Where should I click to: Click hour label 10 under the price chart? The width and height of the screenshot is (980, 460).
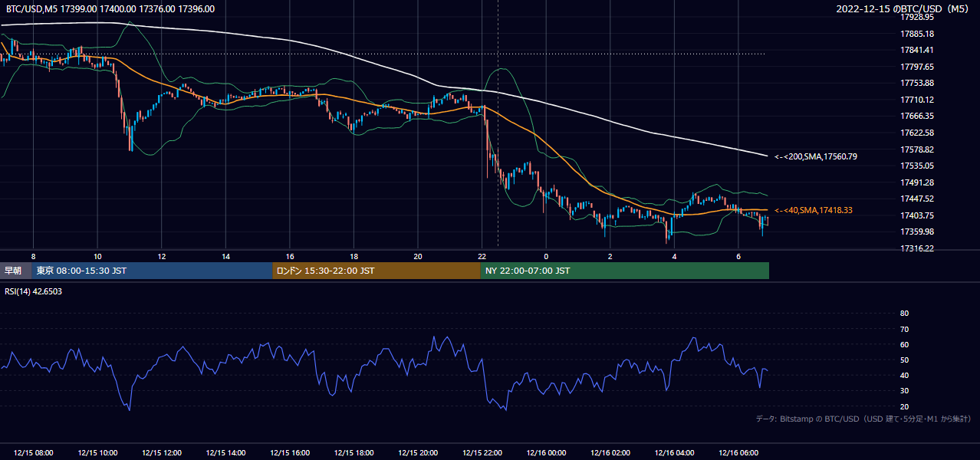[x=97, y=256]
